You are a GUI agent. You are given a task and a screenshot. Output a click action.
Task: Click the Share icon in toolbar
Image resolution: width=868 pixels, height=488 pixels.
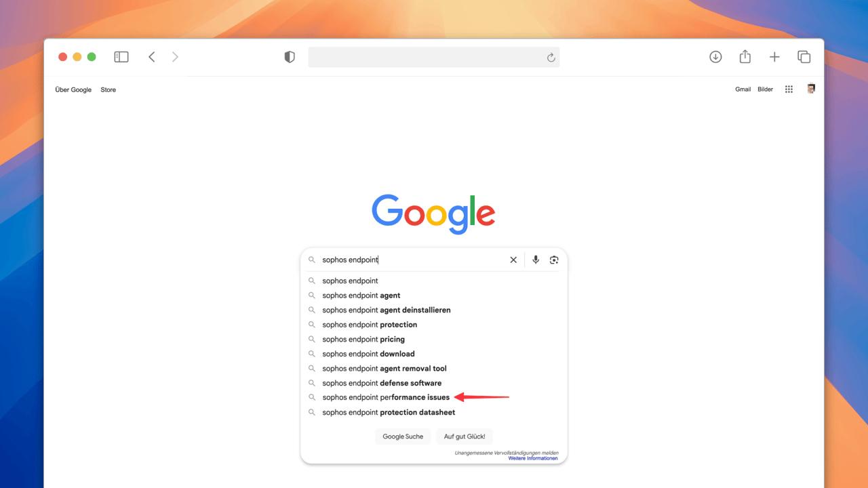click(745, 57)
